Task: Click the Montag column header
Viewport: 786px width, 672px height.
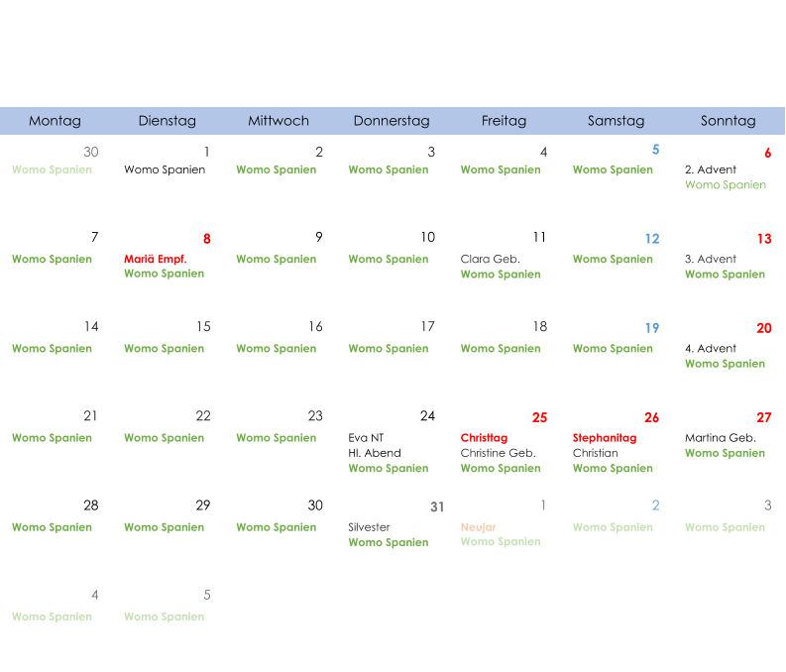Action: (55, 121)
